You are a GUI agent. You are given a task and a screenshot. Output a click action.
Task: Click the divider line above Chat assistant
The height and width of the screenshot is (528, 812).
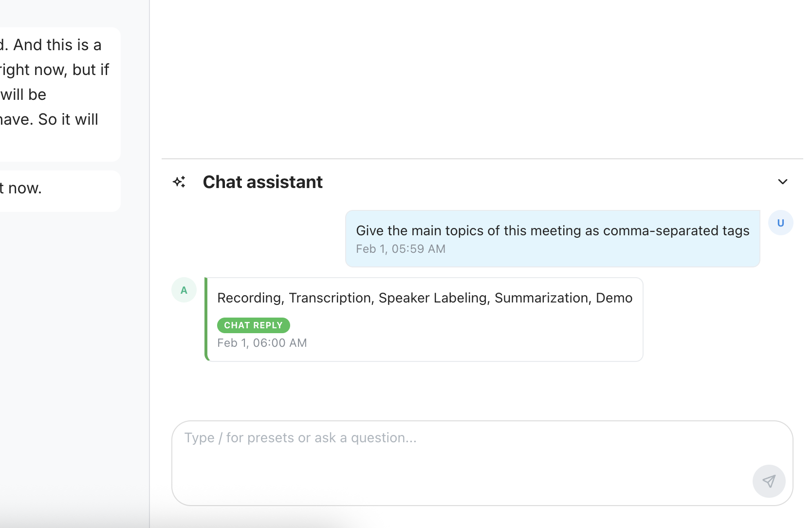click(x=482, y=159)
